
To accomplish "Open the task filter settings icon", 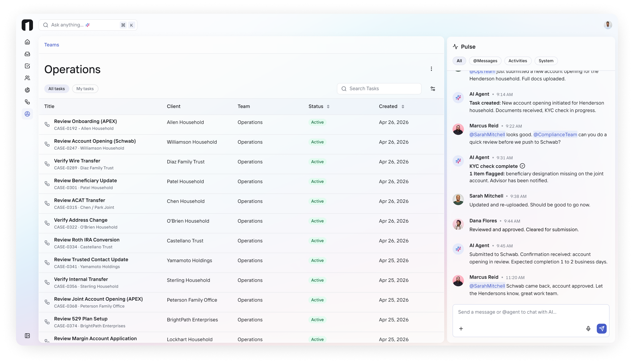I will point(433,89).
